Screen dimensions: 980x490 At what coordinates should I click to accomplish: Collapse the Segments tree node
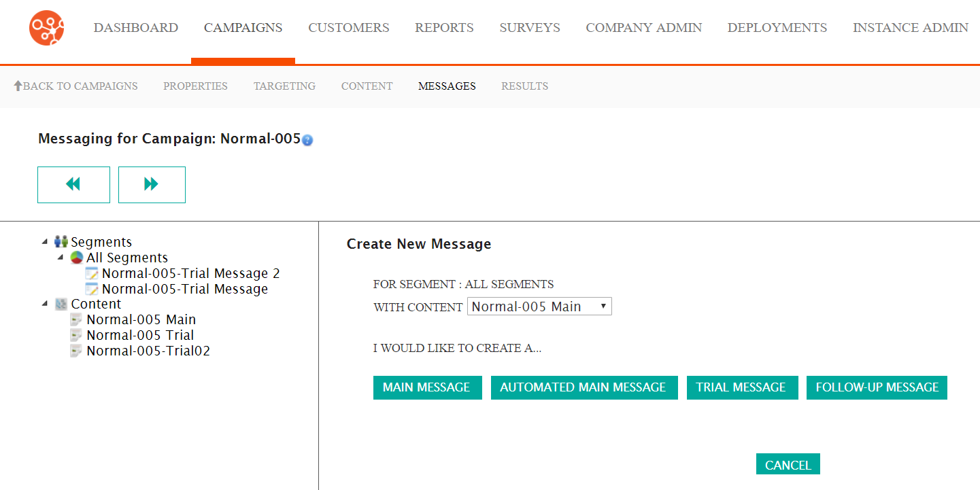(45, 242)
